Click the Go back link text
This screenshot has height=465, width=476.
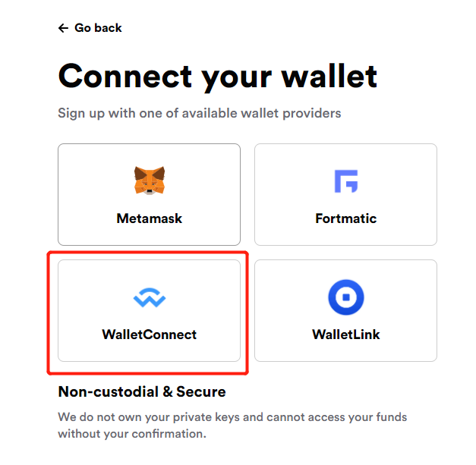[x=98, y=28]
